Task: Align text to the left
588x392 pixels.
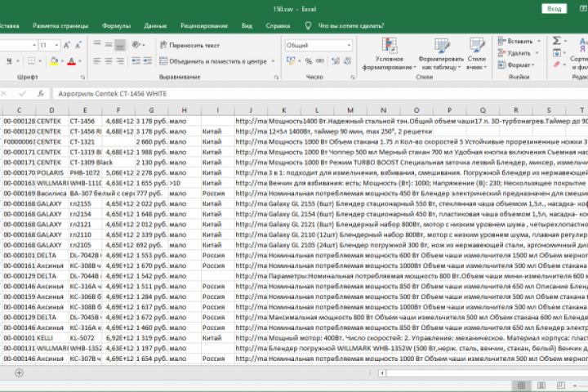Action: [96, 60]
